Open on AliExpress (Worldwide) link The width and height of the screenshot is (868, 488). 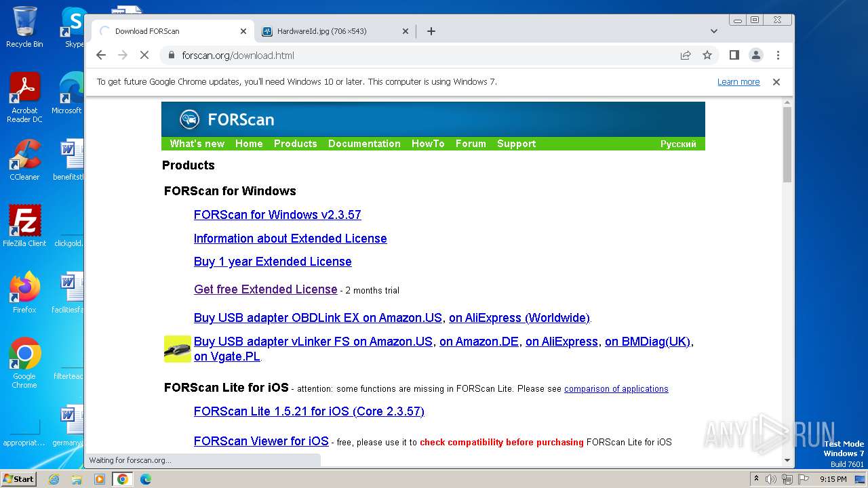pyautogui.click(x=519, y=318)
